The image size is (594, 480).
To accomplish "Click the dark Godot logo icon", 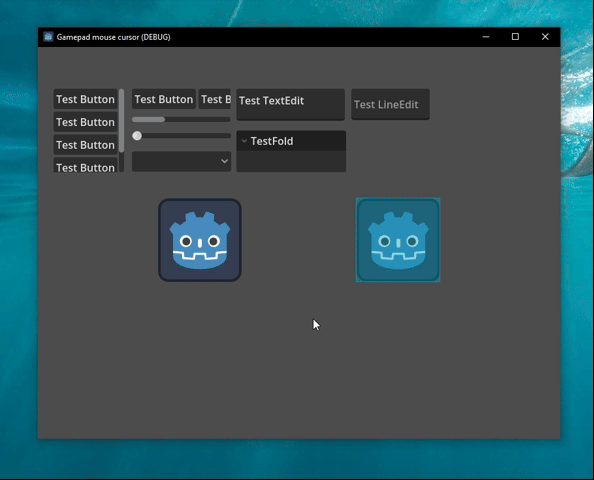I will 200,240.
